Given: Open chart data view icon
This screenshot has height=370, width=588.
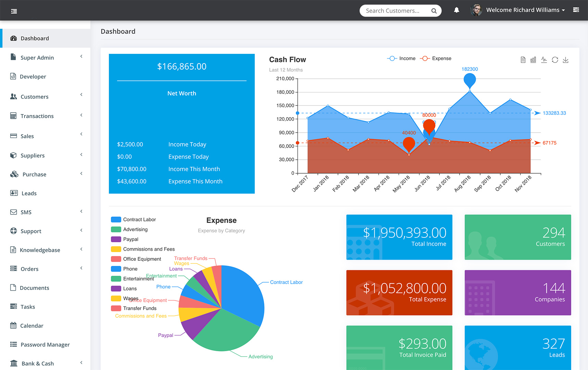Looking at the screenshot, I should click(523, 60).
